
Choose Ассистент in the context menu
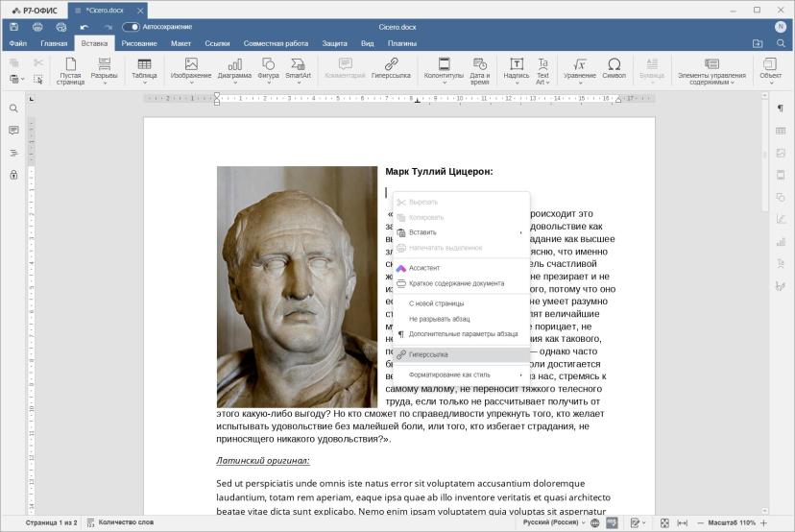point(462,268)
